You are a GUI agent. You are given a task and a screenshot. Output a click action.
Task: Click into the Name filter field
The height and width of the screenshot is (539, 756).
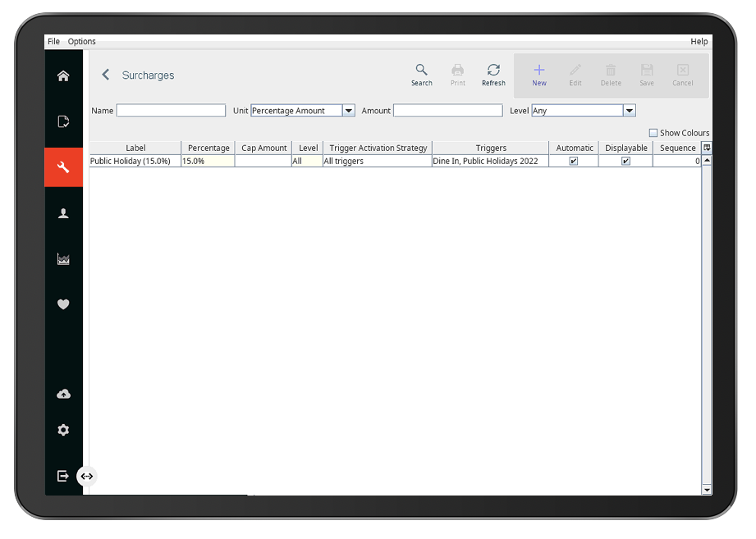click(171, 111)
